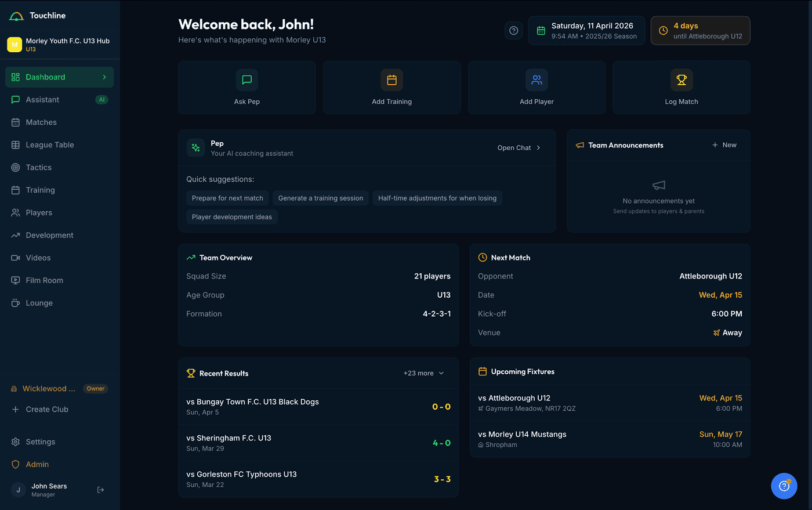The width and height of the screenshot is (812, 510).
Task: Open the Bungay Town F.C. U13 result
Action: click(x=318, y=407)
